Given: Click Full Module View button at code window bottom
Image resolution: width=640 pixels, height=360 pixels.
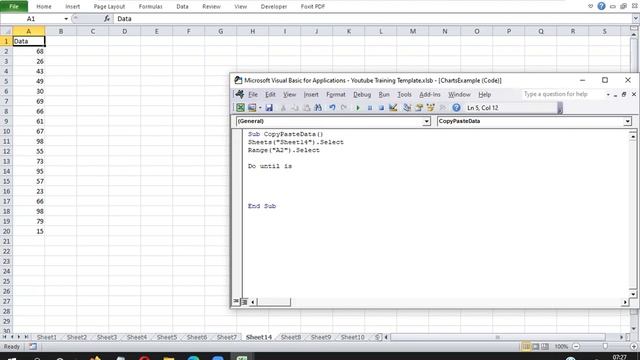Looking at the screenshot, I should (244, 302).
